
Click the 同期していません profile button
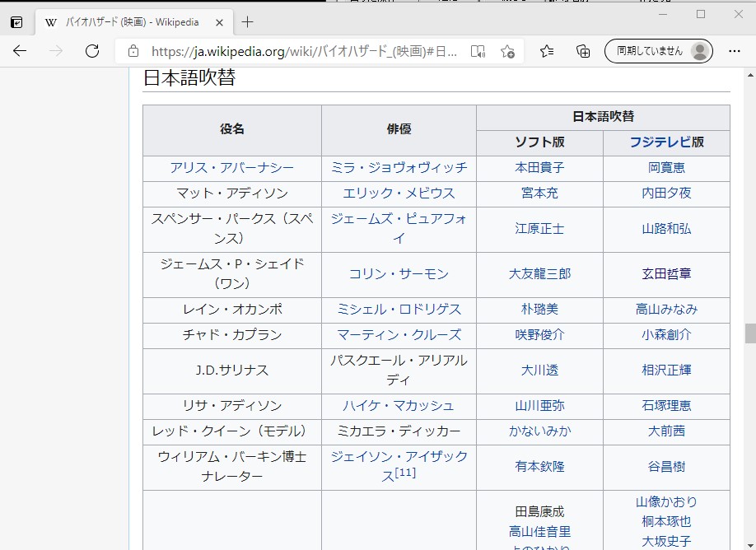coord(658,50)
